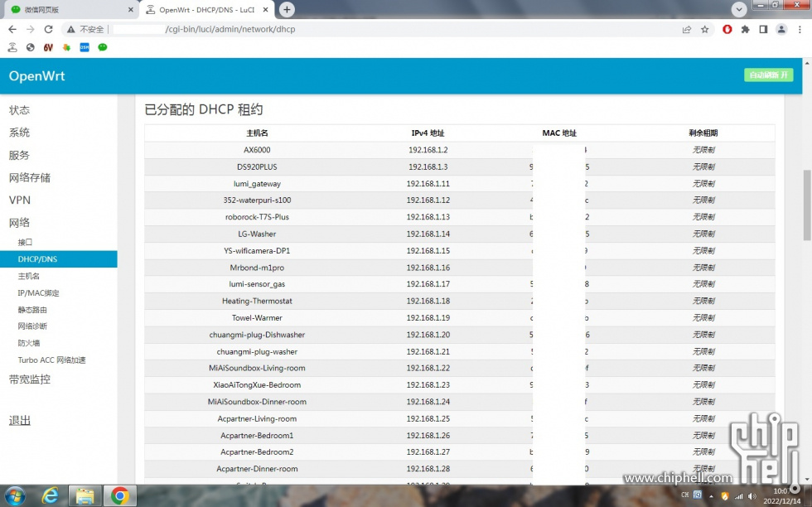The width and height of the screenshot is (812, 507).
Task: Click the 不安全 site security warning icon
Action: click(x=71, y=30)
